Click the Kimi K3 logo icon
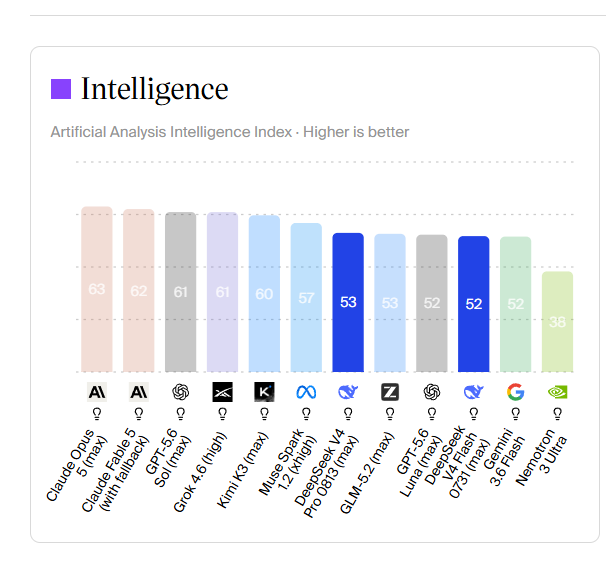The height and width of the screenshot is (573, 606). click(x=264, y=392)
